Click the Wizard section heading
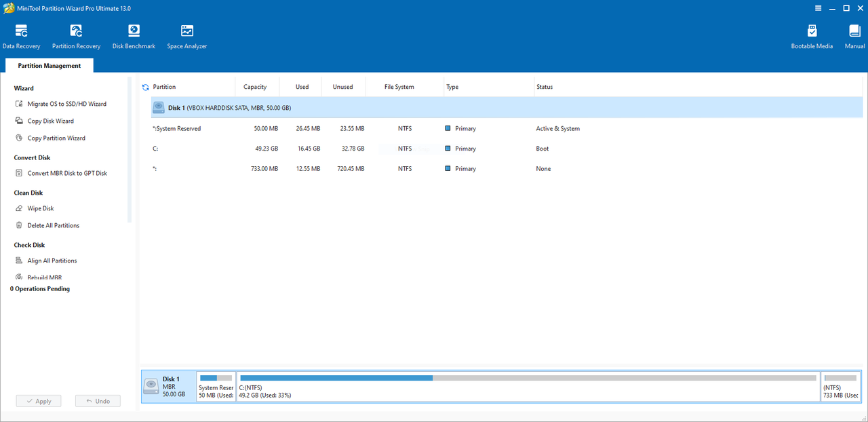Screen dimensions: 868x422 pos(24,88)
